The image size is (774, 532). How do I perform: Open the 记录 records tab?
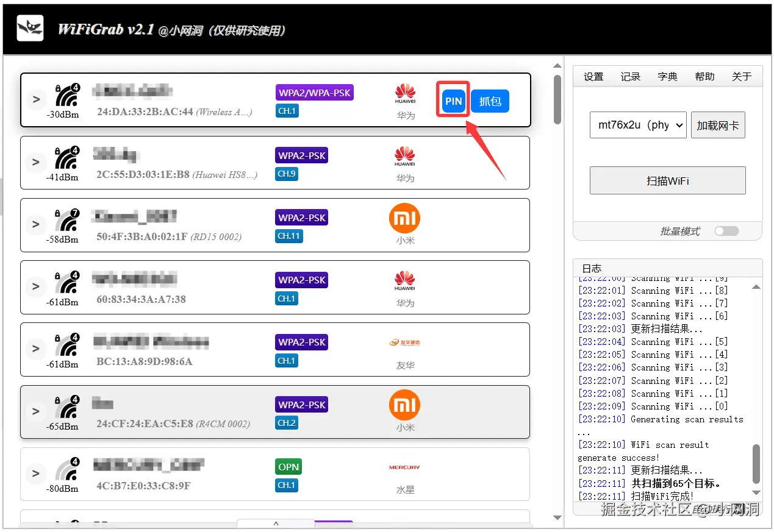pos(631,76)
